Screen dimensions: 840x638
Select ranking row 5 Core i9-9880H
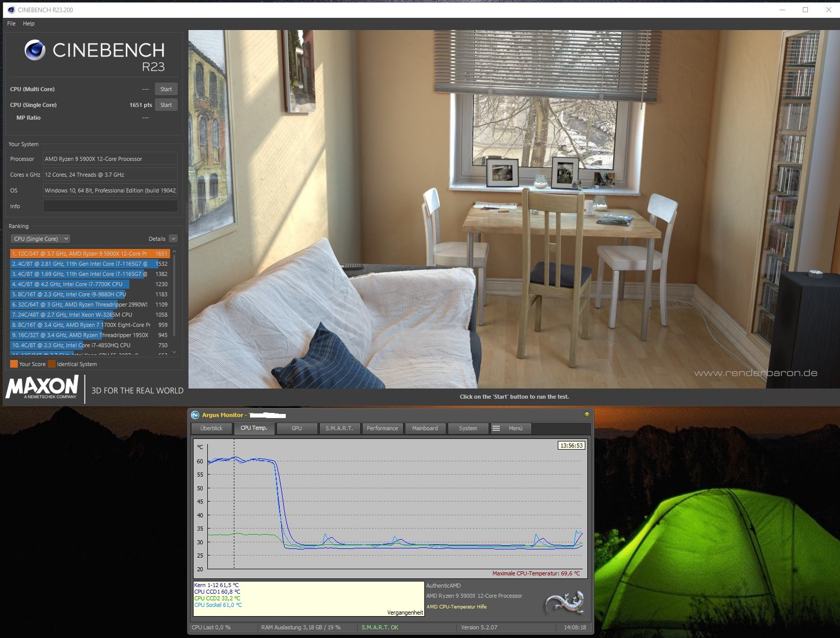90,294
